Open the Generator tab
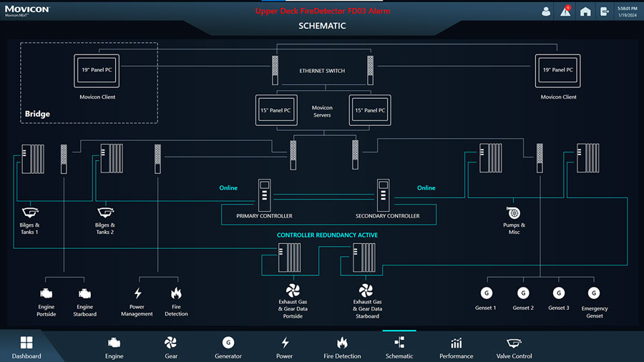Screen dimensions: 644x362 pyautogui.click(x=228, y=348)
